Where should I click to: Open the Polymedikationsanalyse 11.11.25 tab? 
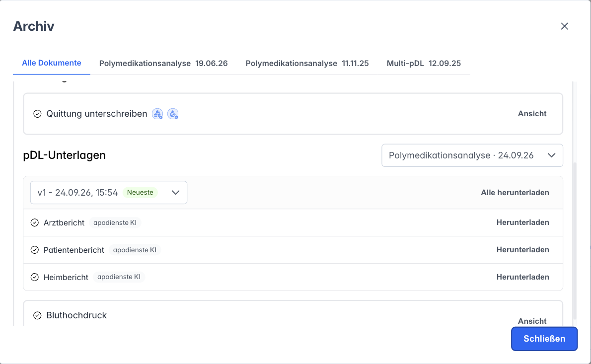pos(307,63)
